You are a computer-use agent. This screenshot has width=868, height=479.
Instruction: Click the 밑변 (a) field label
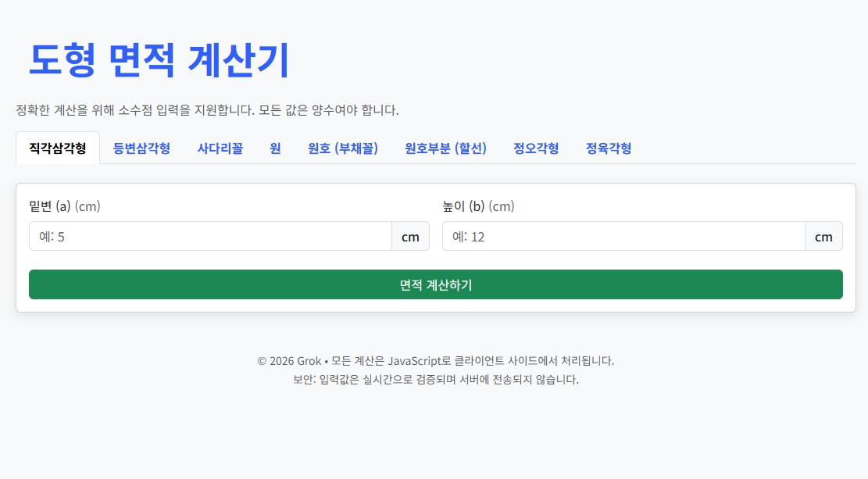coord(64,206)
